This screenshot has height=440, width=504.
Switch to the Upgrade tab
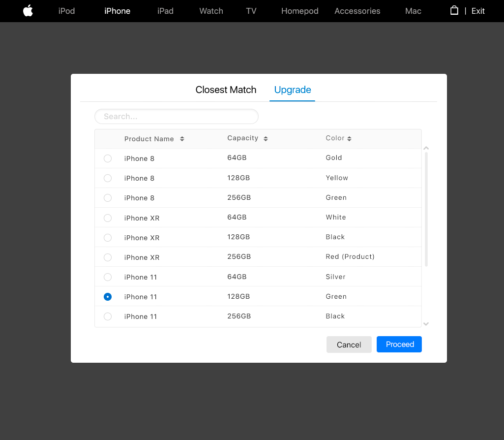(x=293, y=90)
